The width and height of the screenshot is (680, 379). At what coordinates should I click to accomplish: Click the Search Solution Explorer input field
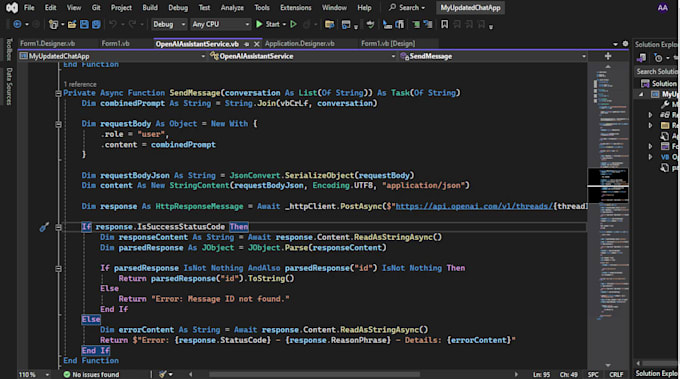656,72
